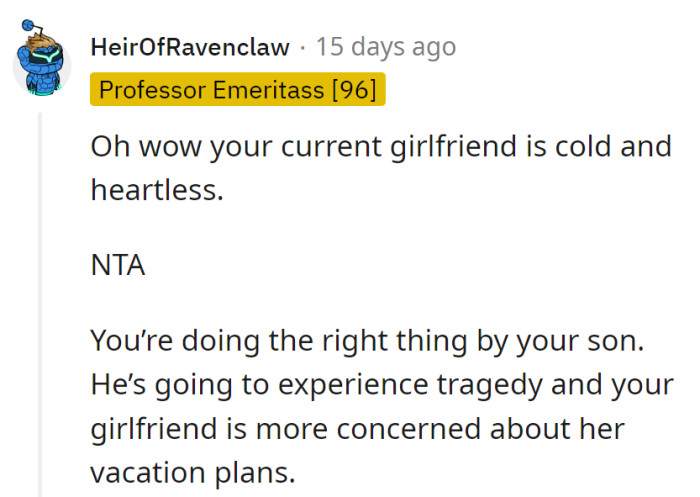Click the "15 days ago" timestamp
Viewport: 700px width, 497px height.
pyautogui.click(x=386, y=47)
